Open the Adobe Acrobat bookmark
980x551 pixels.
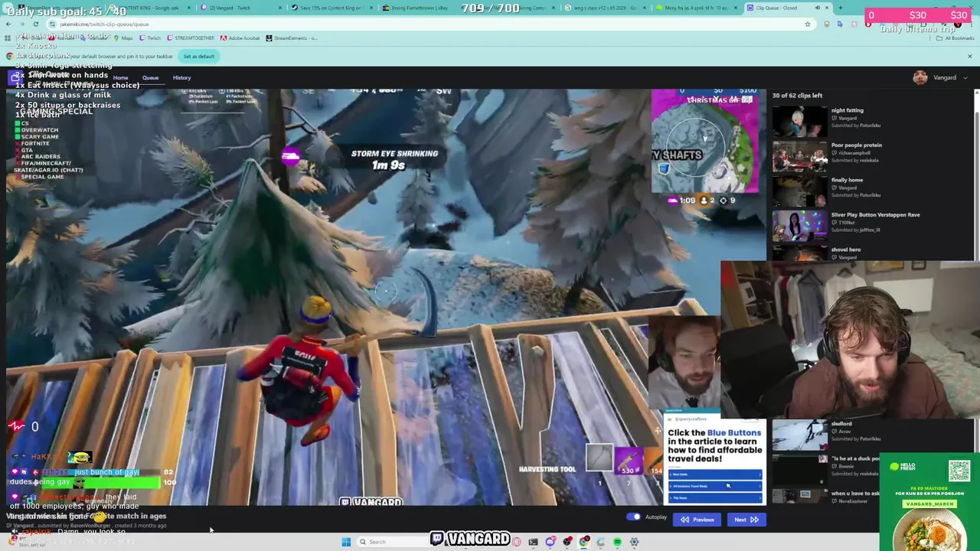point(240,37)
